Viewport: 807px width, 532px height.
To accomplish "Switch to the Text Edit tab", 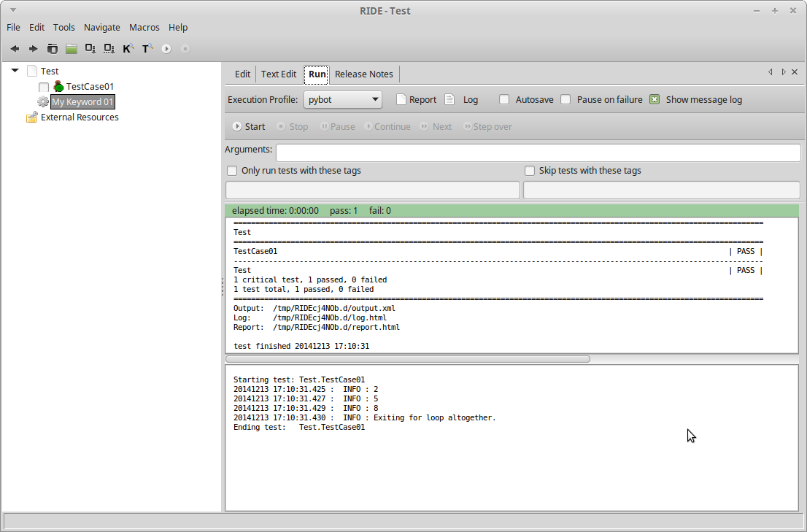I will click(x=279, y=74).
